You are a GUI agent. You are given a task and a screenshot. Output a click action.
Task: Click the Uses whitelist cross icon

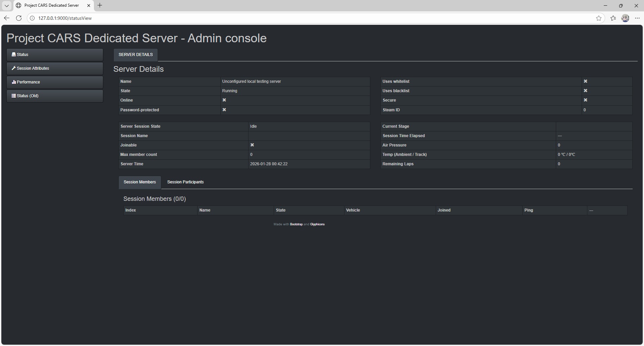(x=586, y=81)
